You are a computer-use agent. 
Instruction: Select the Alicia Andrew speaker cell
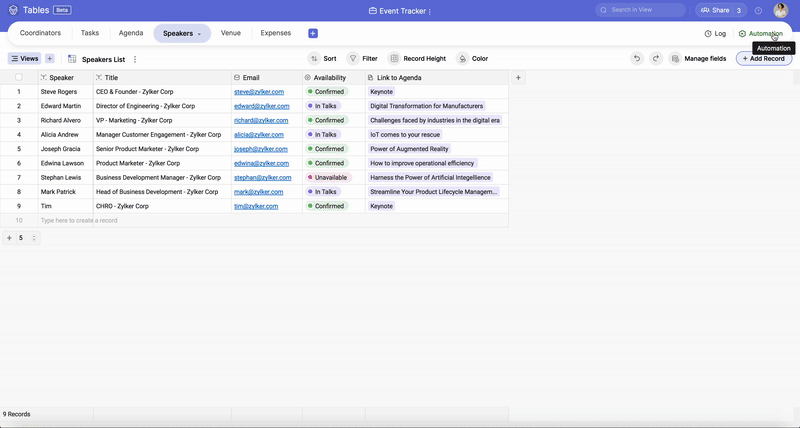tap(66, 135)
